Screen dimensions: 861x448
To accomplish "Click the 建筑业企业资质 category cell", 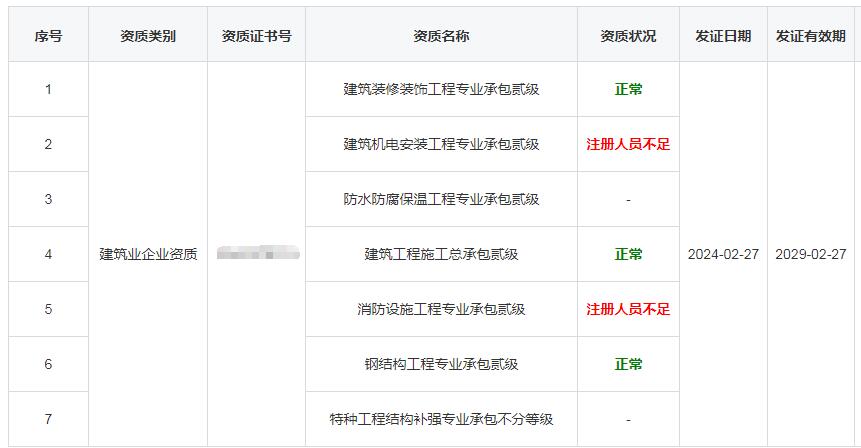I will click(148, 254).
